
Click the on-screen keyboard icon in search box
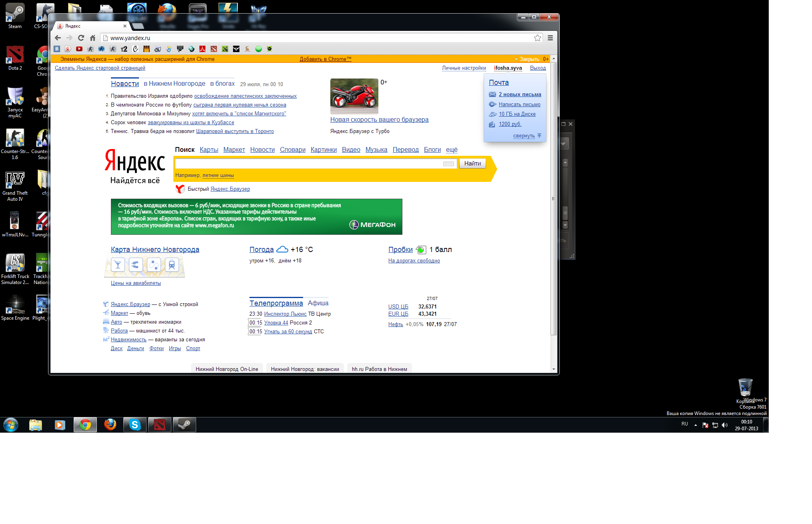(448, 163)
